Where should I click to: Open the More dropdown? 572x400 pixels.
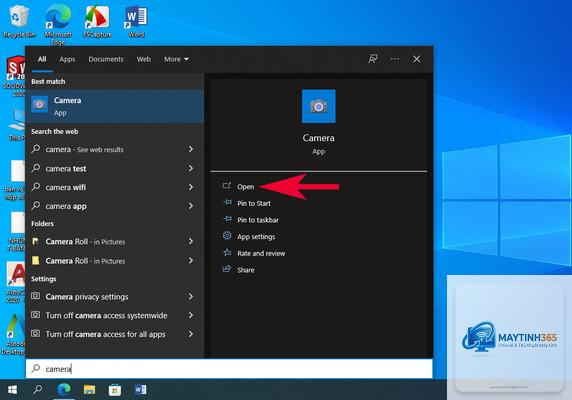coord(176,59)
